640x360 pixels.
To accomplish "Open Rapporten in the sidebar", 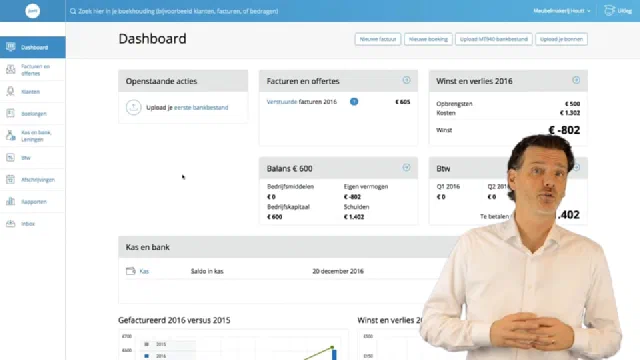I will pyautogui.click(x=33, y=202).
